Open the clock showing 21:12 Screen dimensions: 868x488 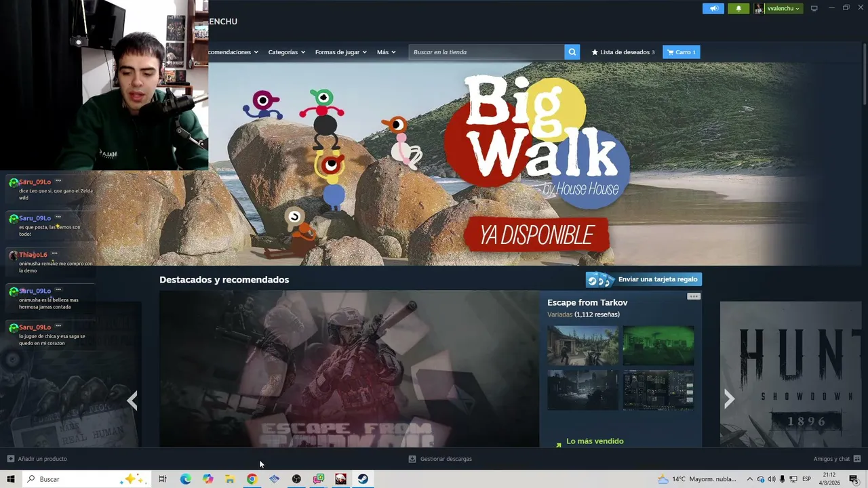829,479
